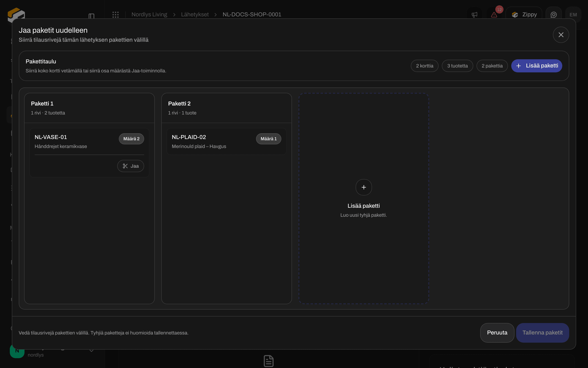Cancel with the Peruuta button
The height and width of the screenshot is (368, 588).
click(497, 333)
